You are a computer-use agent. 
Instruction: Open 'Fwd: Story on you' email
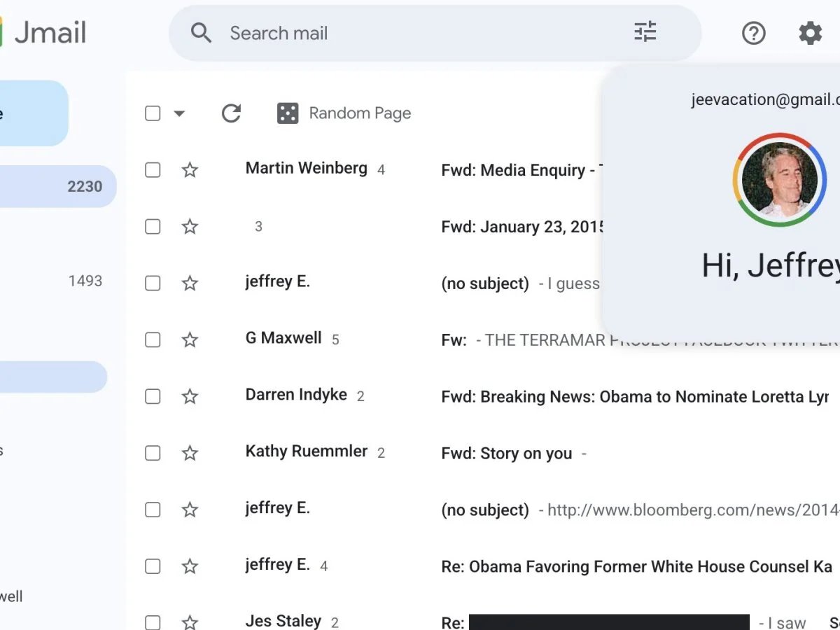click(507, 453)
